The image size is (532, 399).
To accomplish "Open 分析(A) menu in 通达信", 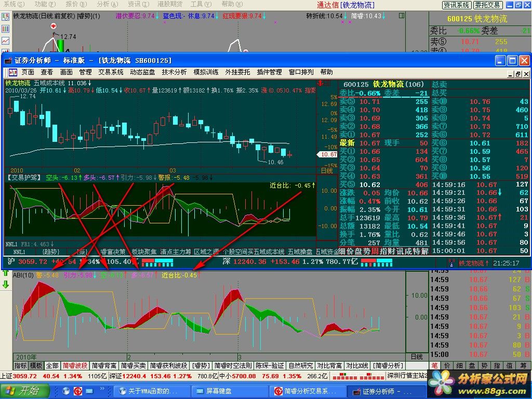I will (108, 4).
